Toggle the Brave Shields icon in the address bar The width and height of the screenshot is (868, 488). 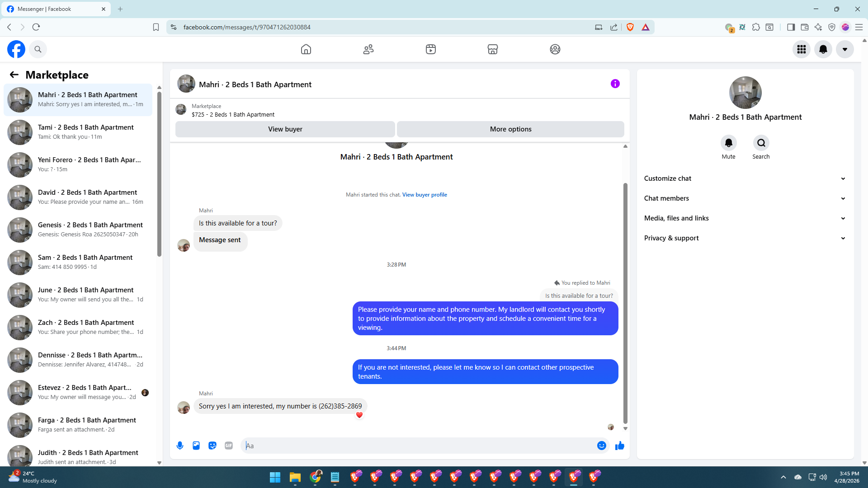pyautogui.click(x=630, y=27)
